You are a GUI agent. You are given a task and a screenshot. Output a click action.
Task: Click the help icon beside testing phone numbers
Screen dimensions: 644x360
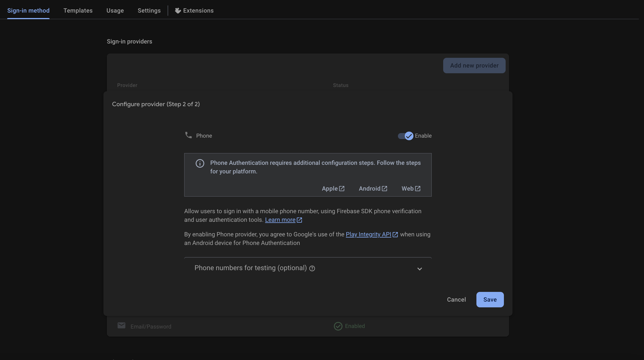pyautogui.click(x=312, y=268)
